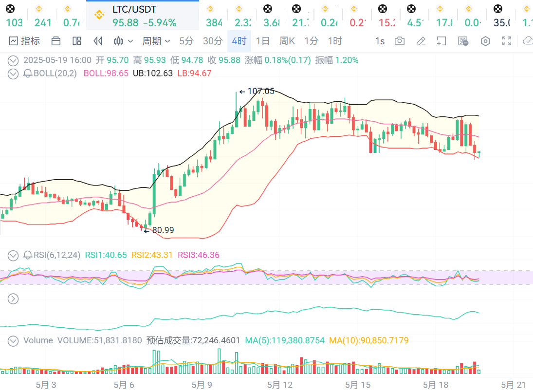Click the 107.05 high price marker
Viewport: 533px width, 392px height.
tap(261, 91)
